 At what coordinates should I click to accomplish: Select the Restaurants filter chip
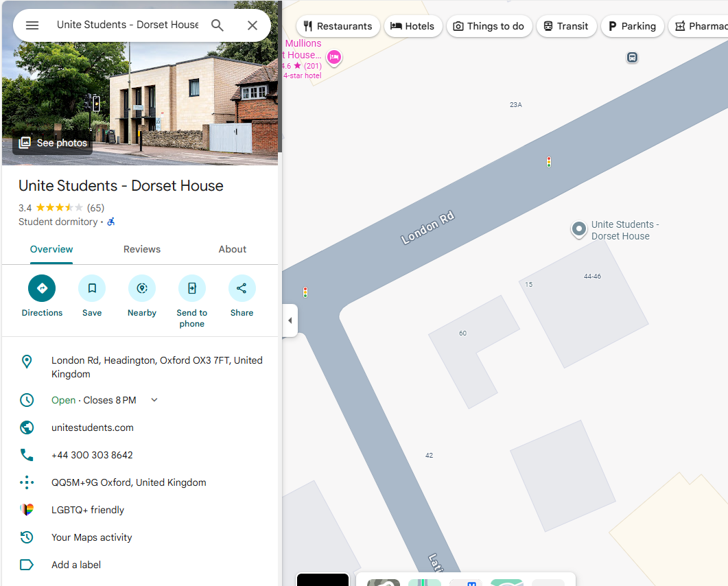(338, 26)
